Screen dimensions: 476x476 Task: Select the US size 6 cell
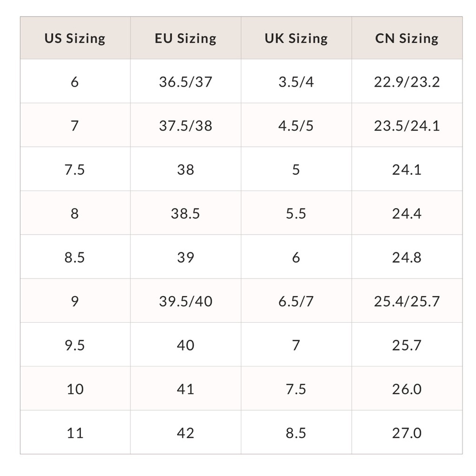point(75,82)
